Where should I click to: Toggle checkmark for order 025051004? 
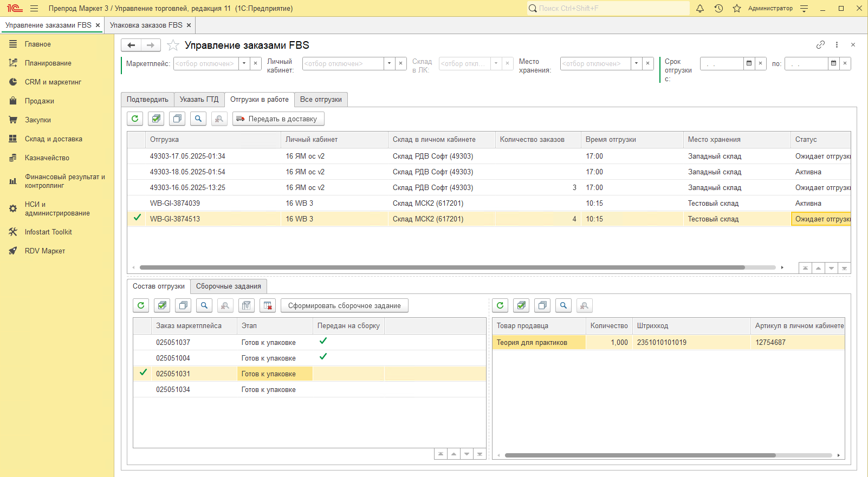pyautogui.click(x=143, y=358)
